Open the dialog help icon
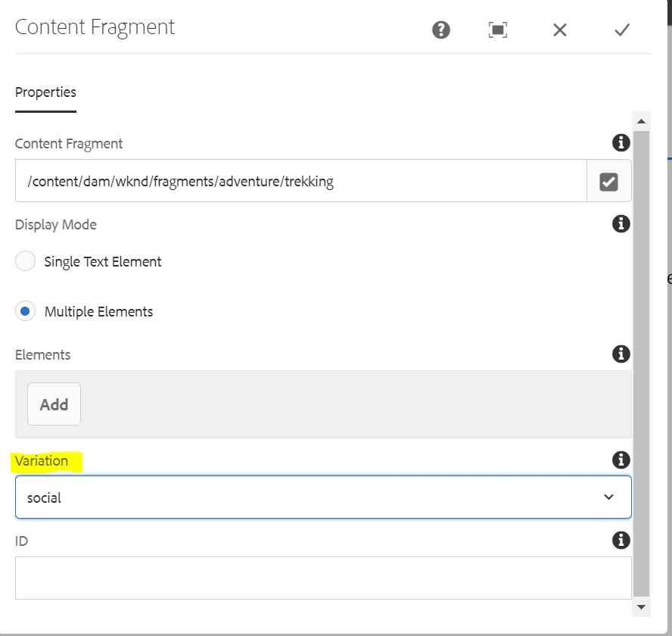 point(440,30)
